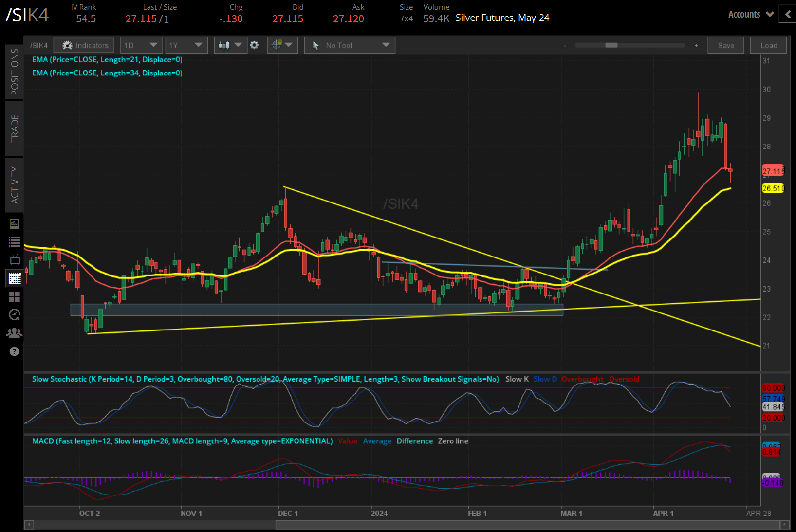
Task: Open the crosshair cursor mode dropdown
Action: click(x=282, y=45)
